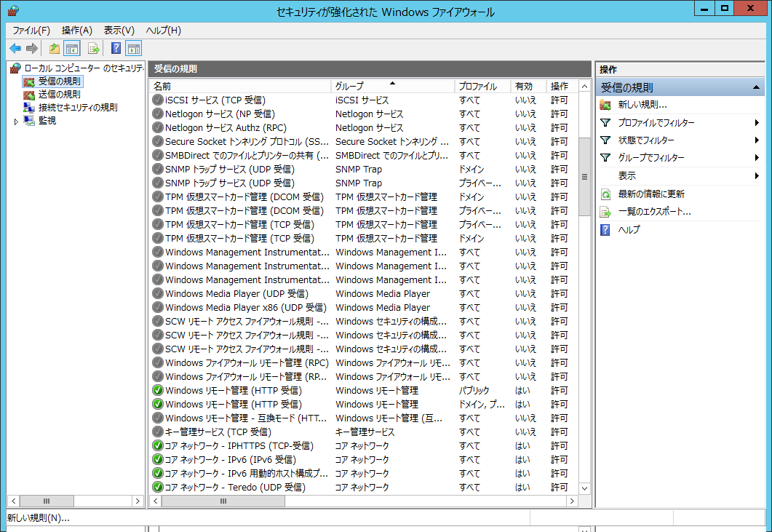Select the iSCSI サービス (TCP 受信) rule

(x=215, y=100)
